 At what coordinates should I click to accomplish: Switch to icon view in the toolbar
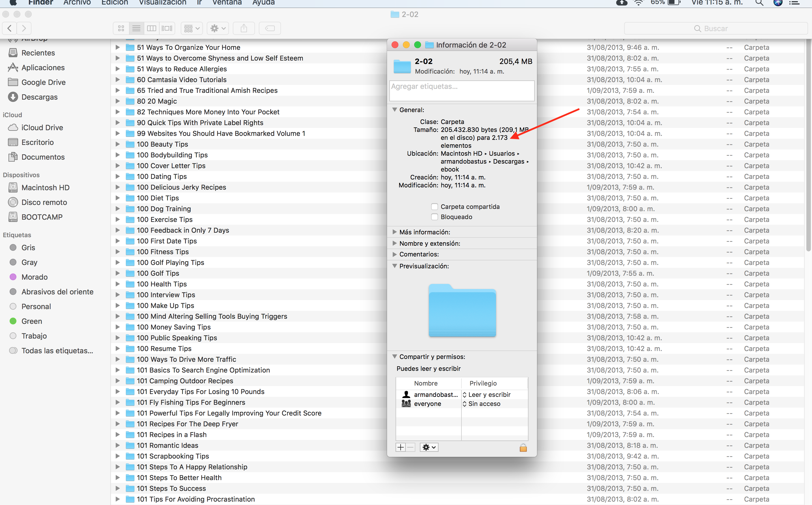click(121, 28)
